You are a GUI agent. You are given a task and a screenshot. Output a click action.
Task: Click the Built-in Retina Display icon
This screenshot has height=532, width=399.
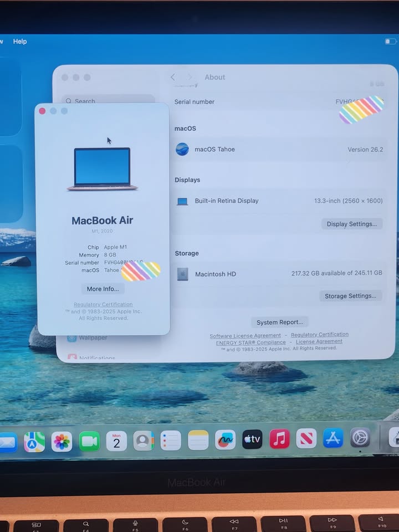pyautogui.click(x=182, y=201)
